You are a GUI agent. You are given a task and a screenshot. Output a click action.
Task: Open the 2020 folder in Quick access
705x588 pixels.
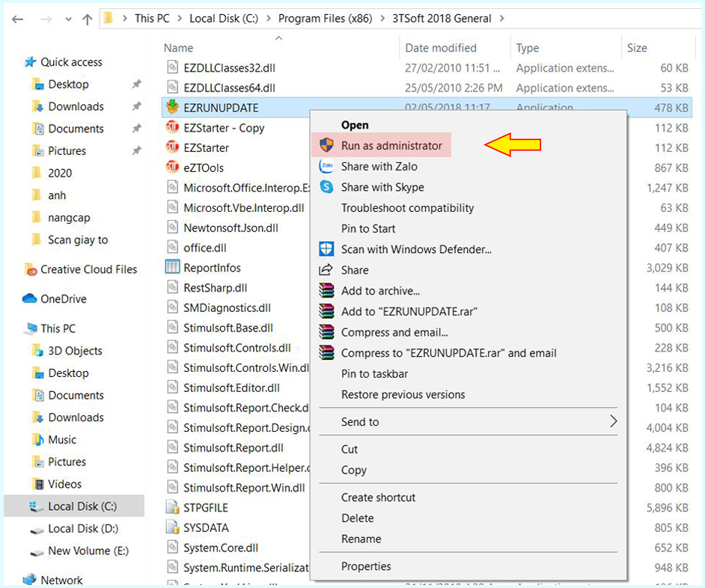[x=60, y=173]
